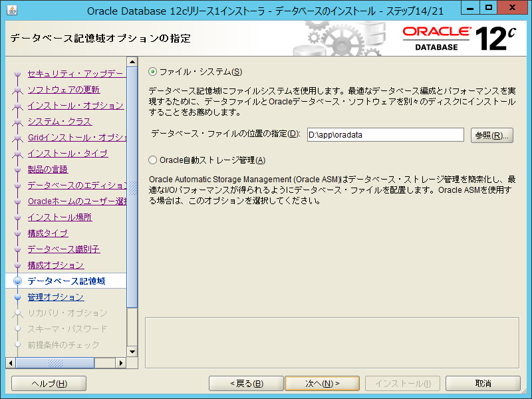Select the インストール場所 step link
The height and width of the screenshot is (399, 532).
60,217
